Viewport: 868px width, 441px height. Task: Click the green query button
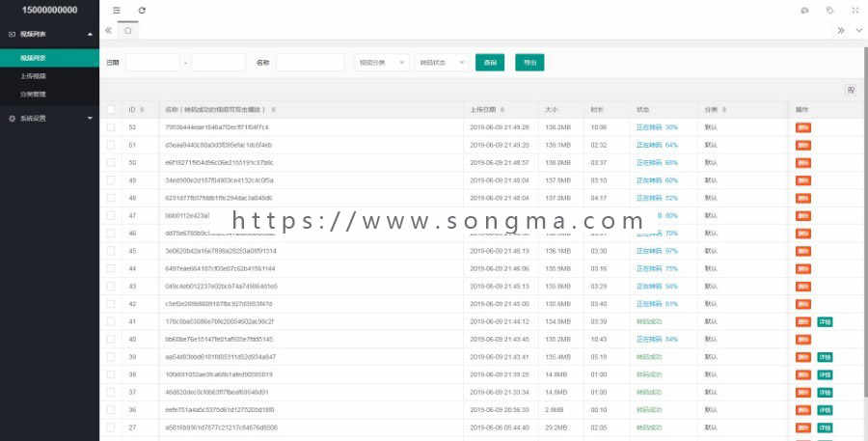(x=490, y=63)
